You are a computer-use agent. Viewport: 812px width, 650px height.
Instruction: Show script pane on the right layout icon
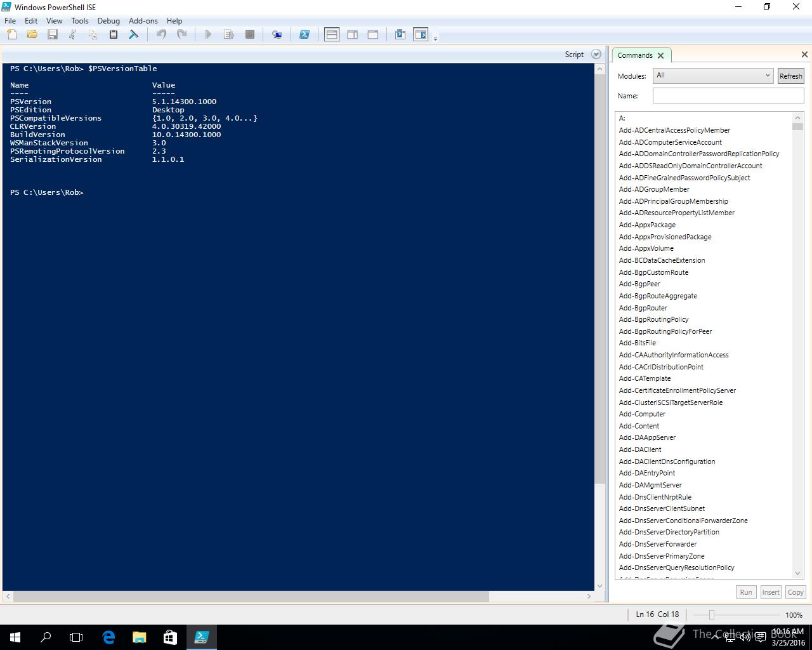click(x=353, y=34)
